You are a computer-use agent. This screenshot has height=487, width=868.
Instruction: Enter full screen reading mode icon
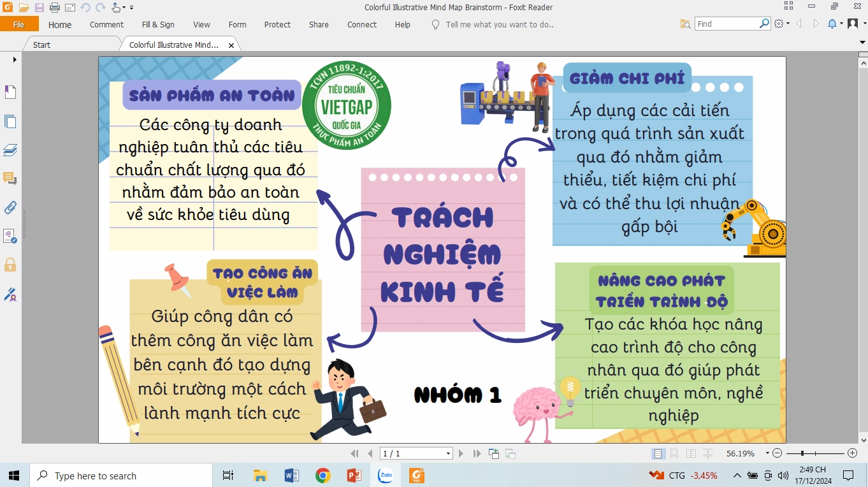(x=789, y=6)
